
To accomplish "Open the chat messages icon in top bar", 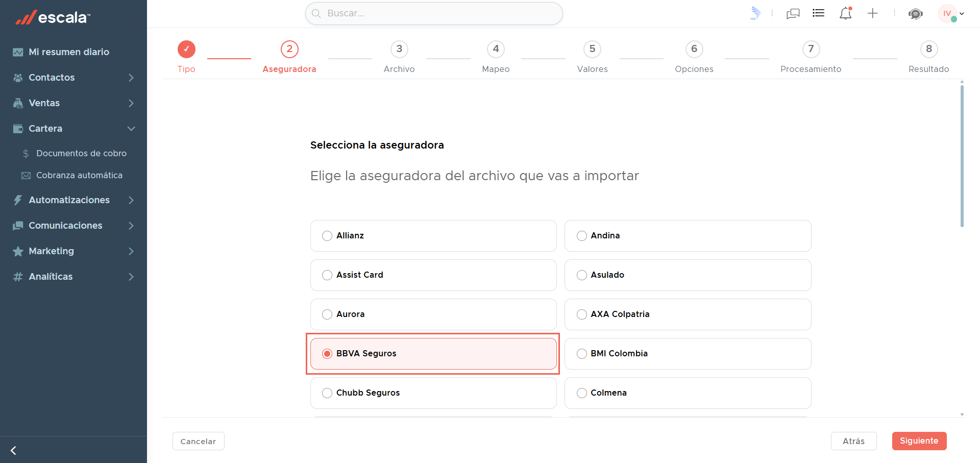I will point(793,13).
